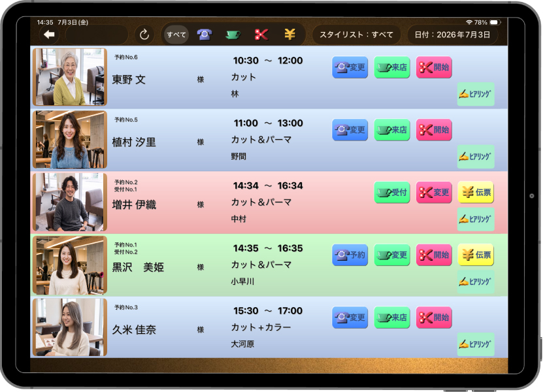
Task: Start treatment 開始 for 久米 佳奈
Action: tap(434, 318)
